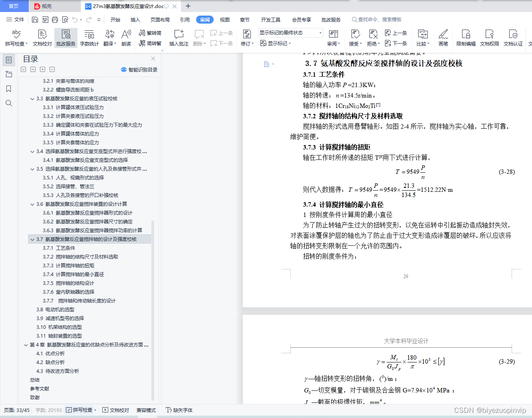Click the expand-all plus icon under 目录
The image size is (532, 418).
click(x=42, y=70)
